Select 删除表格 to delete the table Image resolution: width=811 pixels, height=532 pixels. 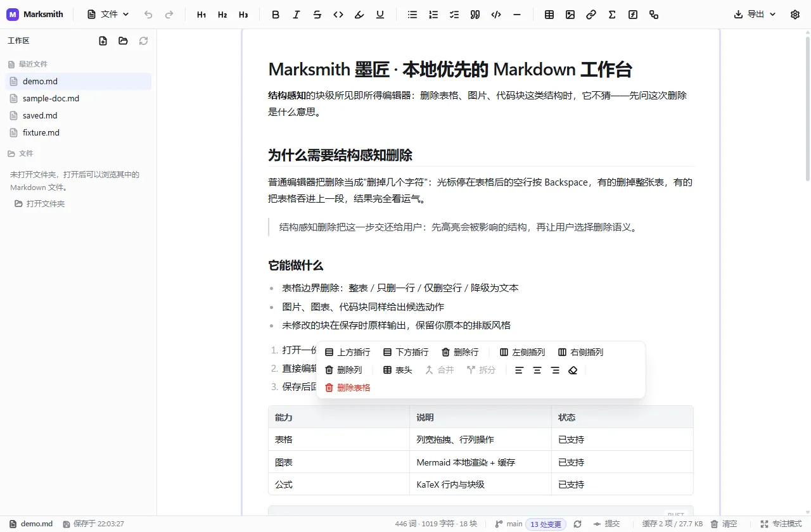coord(347,388)
